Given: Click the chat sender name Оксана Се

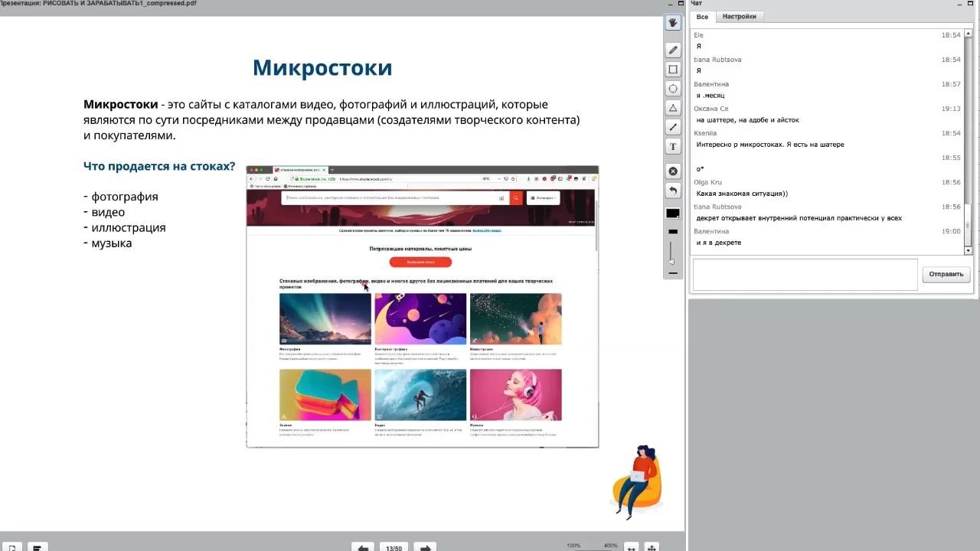Looking at the screenshot, I should click(x=711, y=109).
